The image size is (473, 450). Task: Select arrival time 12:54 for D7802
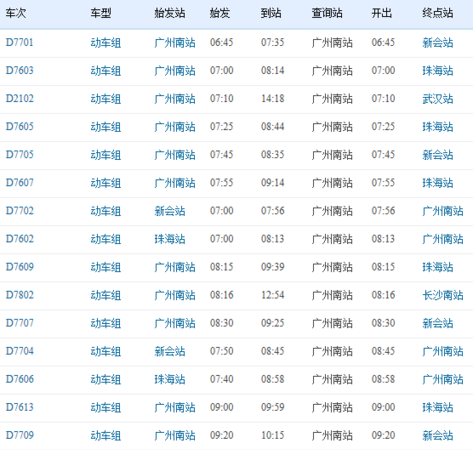click(273, 295)
